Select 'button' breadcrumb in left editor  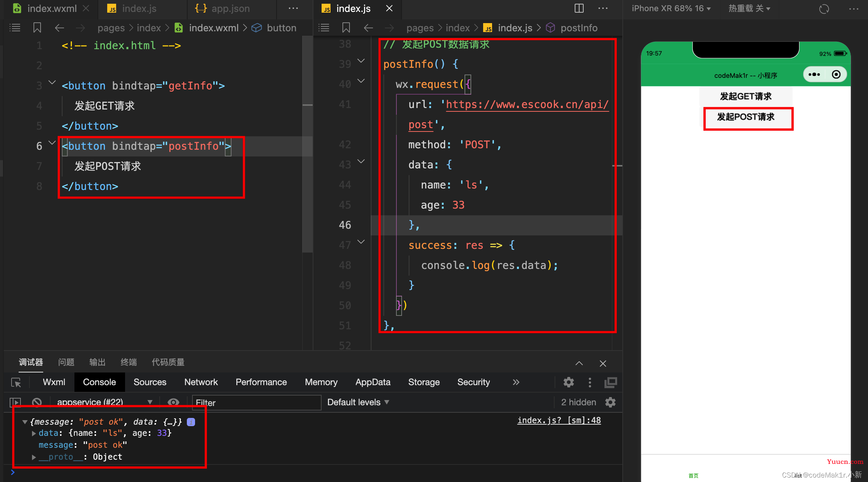[x=281, y=28]
